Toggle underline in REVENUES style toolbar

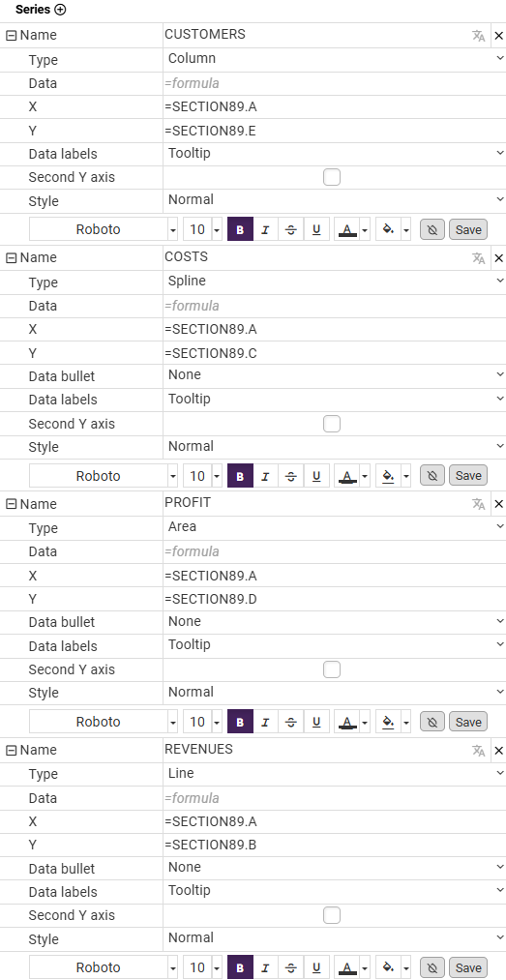[316, 968]
